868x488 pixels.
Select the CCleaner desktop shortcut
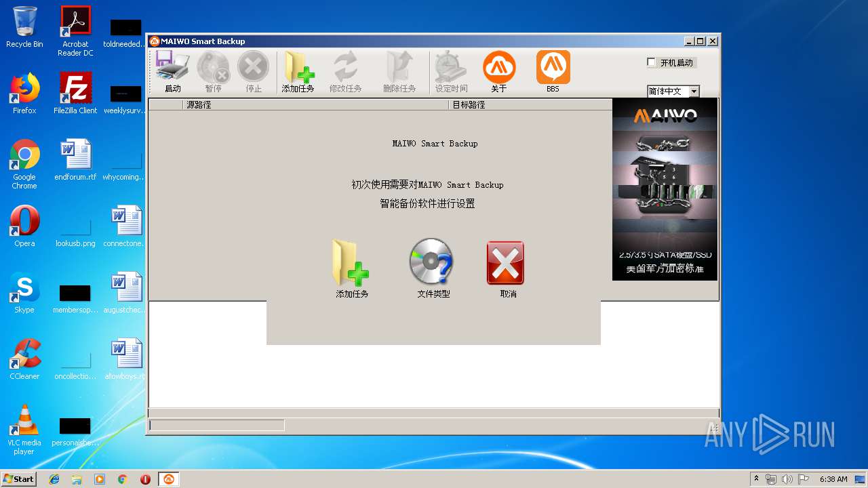coord(24,359)
